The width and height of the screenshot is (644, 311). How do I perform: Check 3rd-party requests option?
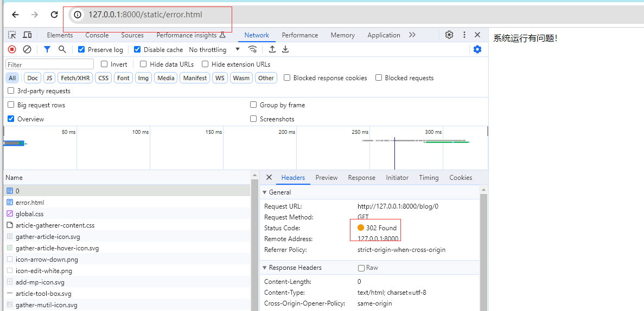[11, 90]
